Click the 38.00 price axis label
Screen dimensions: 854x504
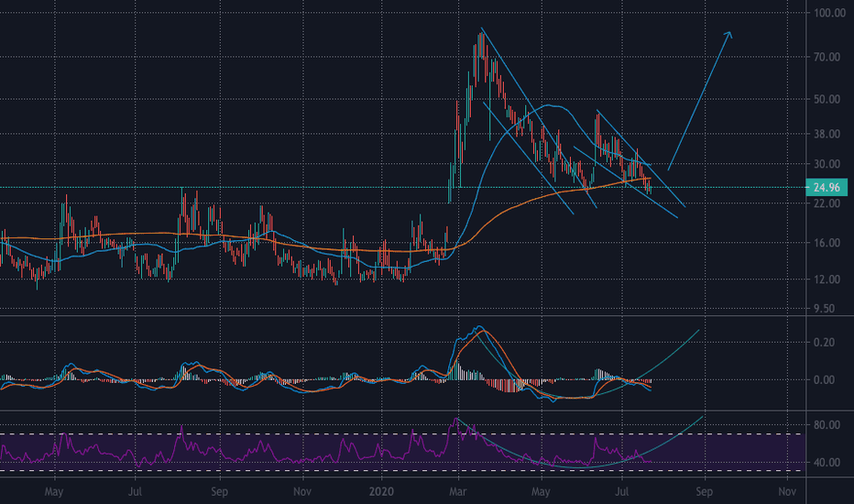tap(827, 134)
